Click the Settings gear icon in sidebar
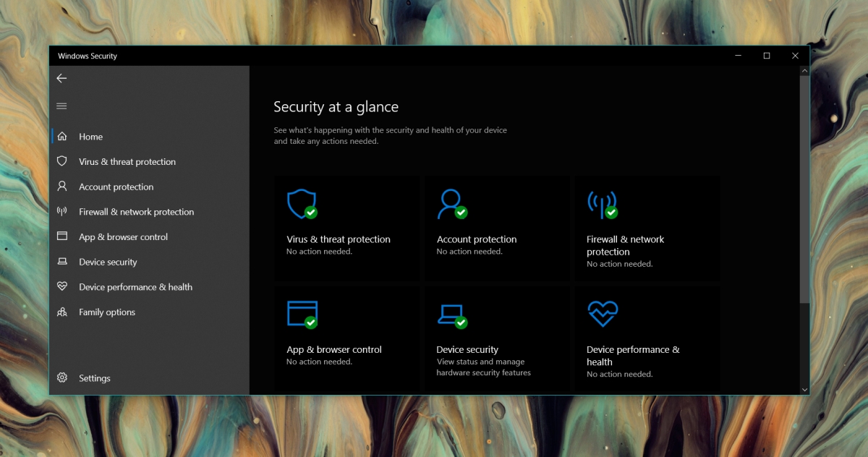 click(62, 378)
